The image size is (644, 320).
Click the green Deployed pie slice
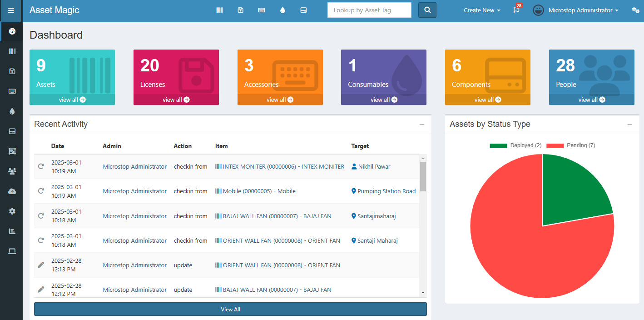(570, 193)
